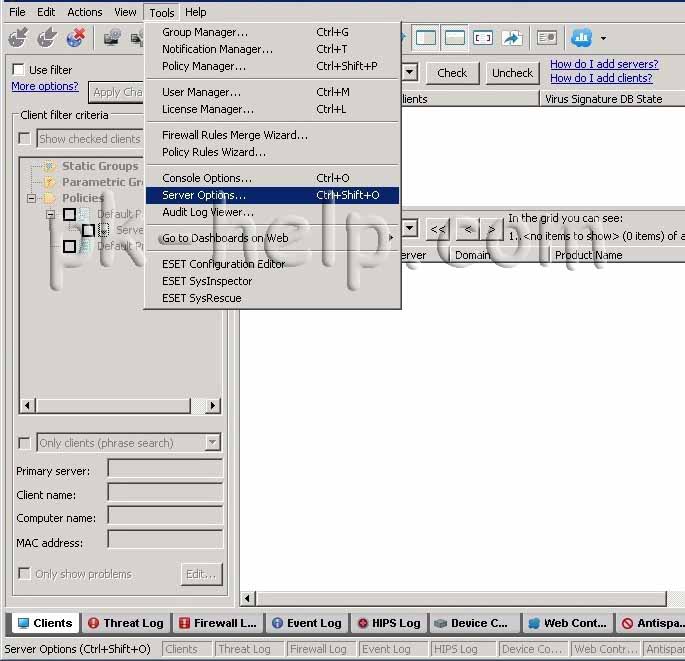The width and height of the screenshot is (685, 661).
Task: Click the Uncheck button
Action: point(512,73)
